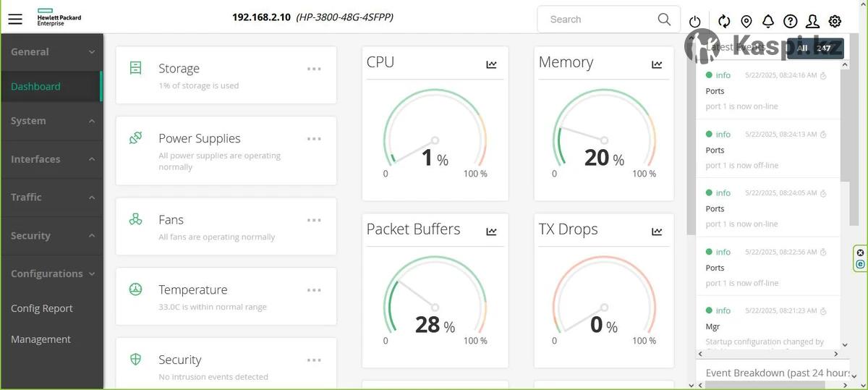868x390 pixels.
Task: Open the notifications bell icon
Action: coord(768,21)
